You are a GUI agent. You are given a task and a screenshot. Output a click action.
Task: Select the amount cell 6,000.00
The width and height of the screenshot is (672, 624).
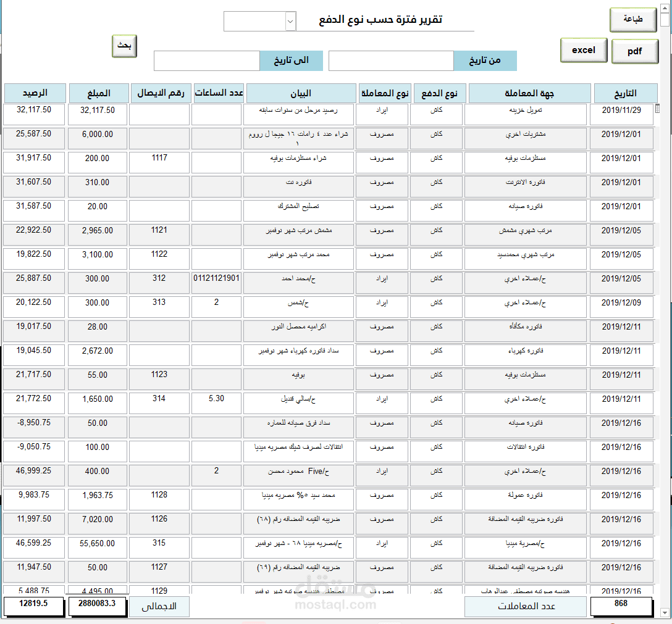[98, 138]
